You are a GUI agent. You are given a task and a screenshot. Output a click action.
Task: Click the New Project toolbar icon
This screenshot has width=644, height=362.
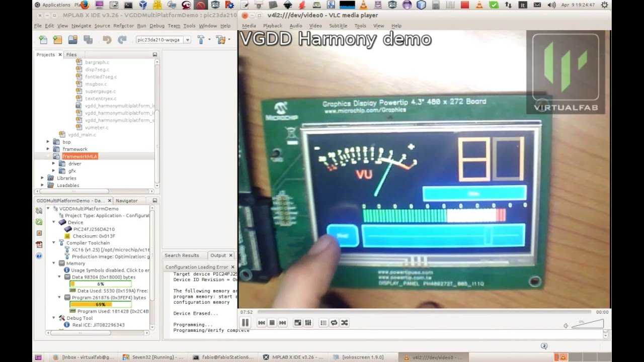click(58, 40)
